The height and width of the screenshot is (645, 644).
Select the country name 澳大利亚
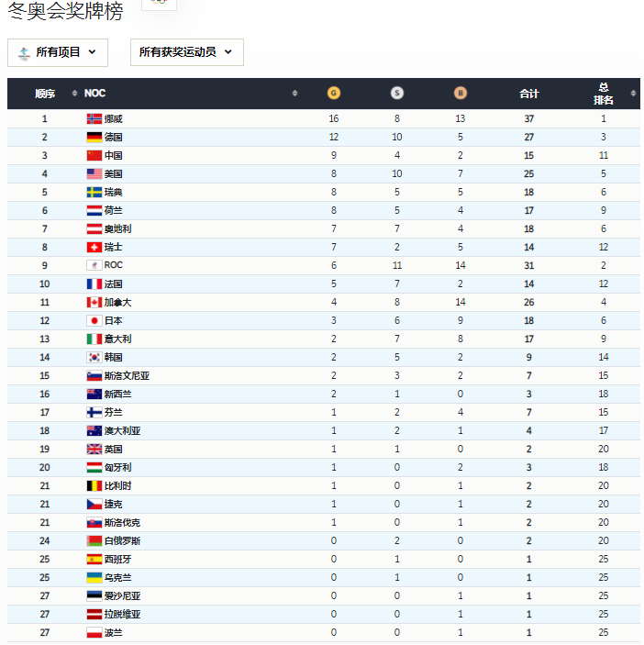(x=122, y=430)
